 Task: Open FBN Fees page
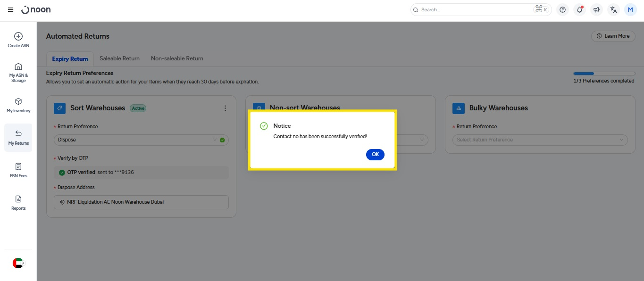click(x=18, y=170)
